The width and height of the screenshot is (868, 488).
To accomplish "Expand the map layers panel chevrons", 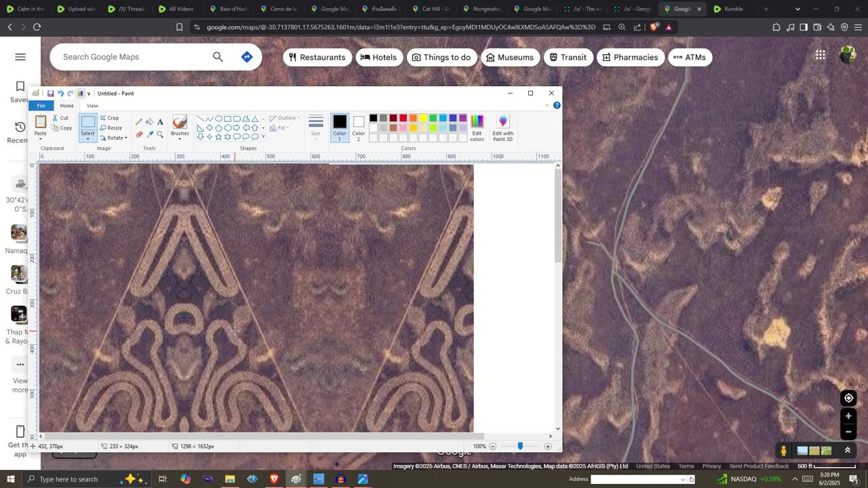I will pyautogui.click(x=847, y=451).
